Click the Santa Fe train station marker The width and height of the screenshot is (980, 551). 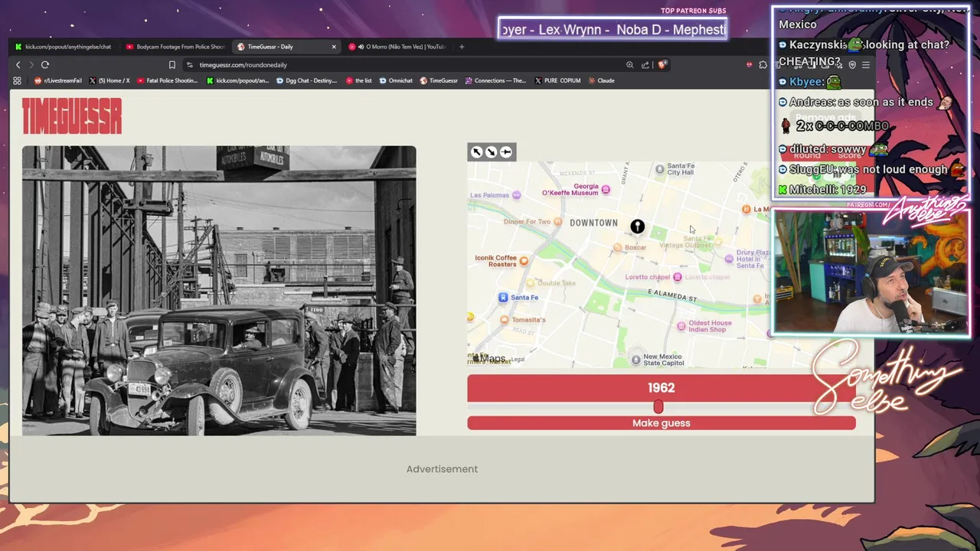click(503, 297)
